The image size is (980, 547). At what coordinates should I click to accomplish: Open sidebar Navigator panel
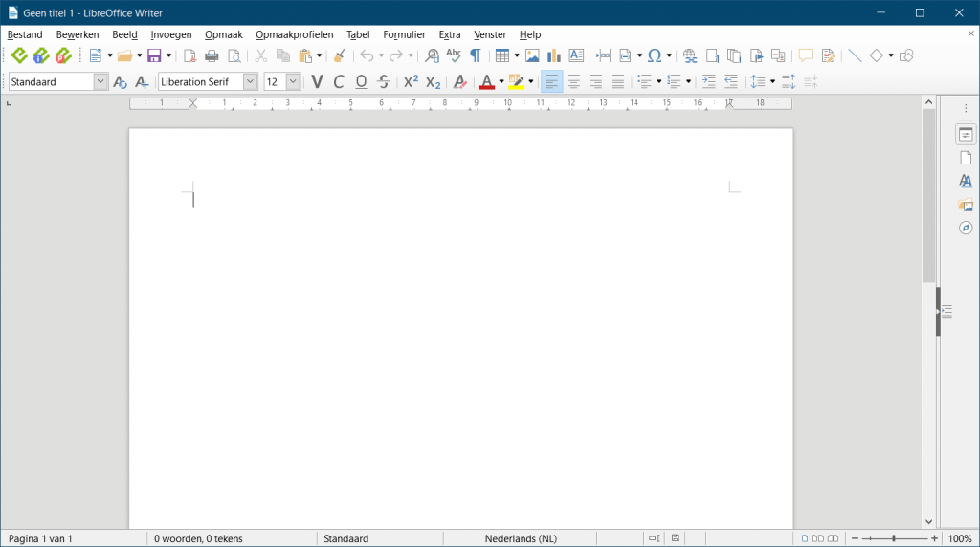point(966,228)
